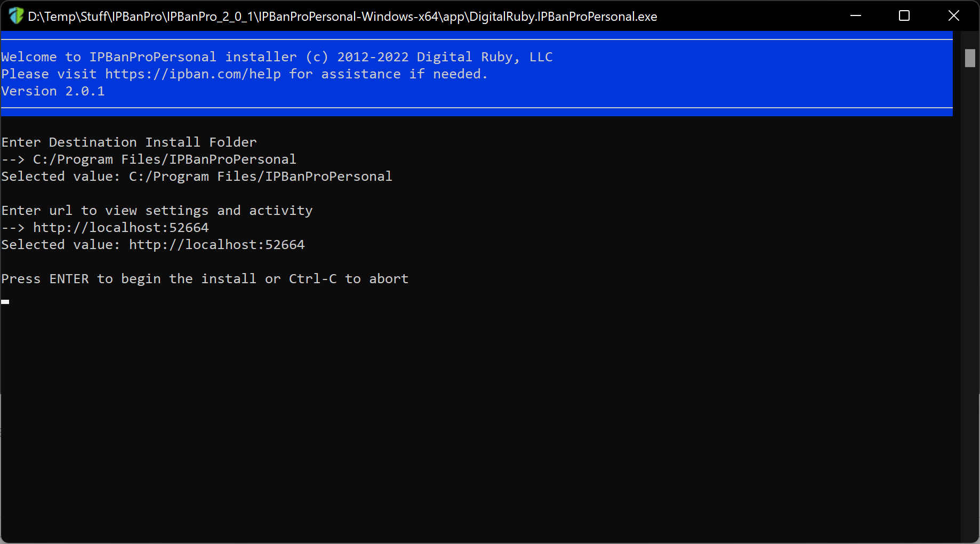Image resolution: width=980 pixels, height=544 pixels.
Task: Click the 'Digital Ruby, LLC' copyright text
Action: (485, 57)
